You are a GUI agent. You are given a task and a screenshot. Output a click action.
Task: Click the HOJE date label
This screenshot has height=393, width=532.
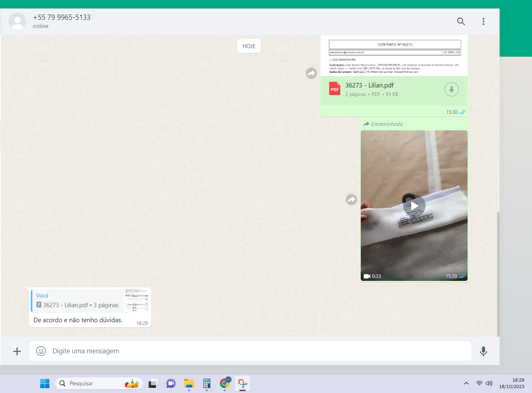(x=249, y=46)
